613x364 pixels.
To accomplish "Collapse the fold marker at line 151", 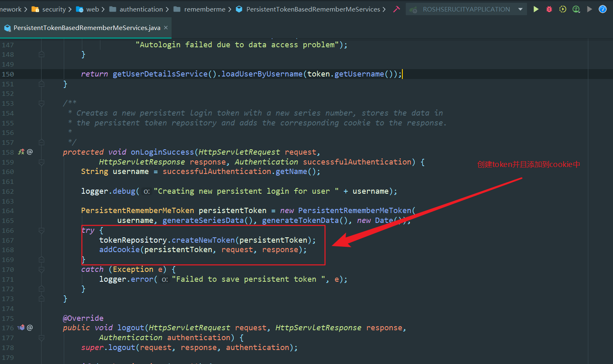I will pyautogui.click(x=42, y=84).
